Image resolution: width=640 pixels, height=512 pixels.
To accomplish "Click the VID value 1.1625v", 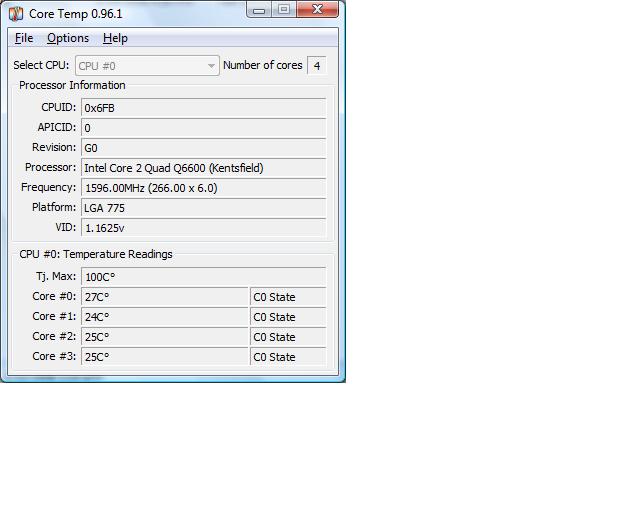I will tap(204, 228).
